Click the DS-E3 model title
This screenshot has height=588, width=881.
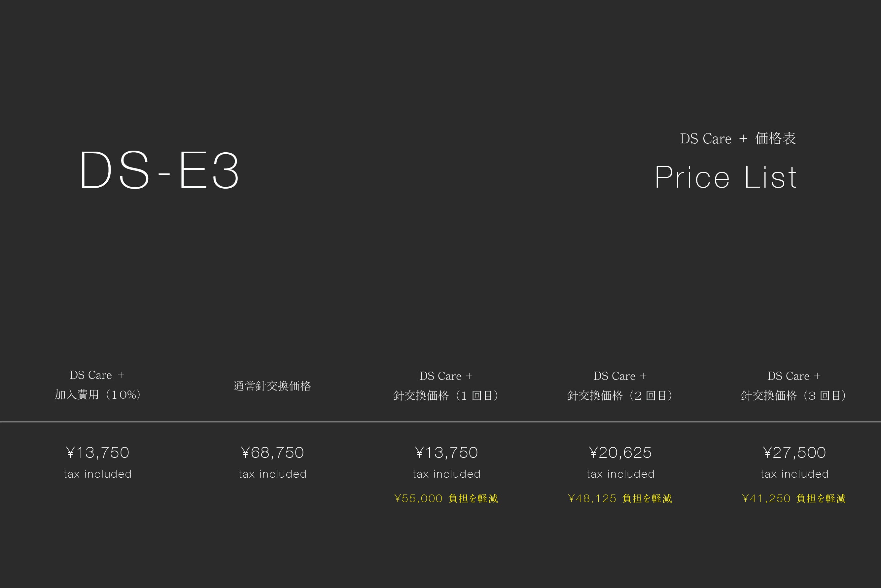(159, 170)
